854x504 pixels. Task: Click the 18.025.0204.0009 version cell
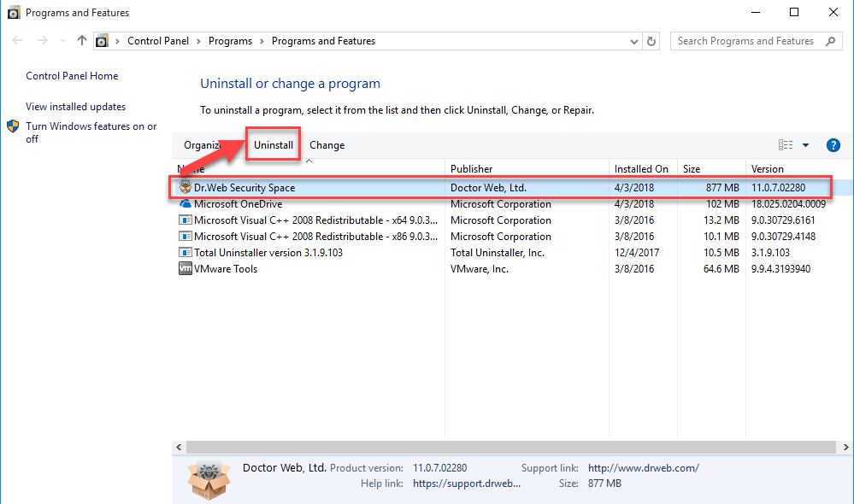point(788,204)
